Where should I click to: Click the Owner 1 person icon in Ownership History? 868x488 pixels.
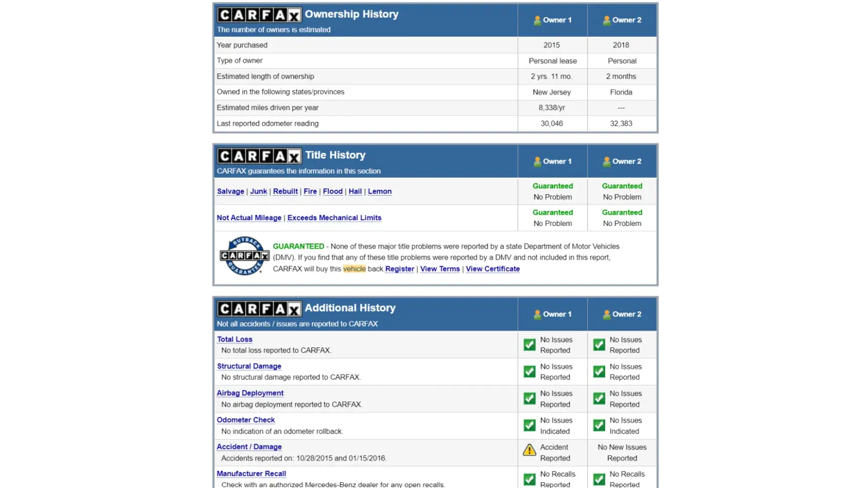click(537, 20)
